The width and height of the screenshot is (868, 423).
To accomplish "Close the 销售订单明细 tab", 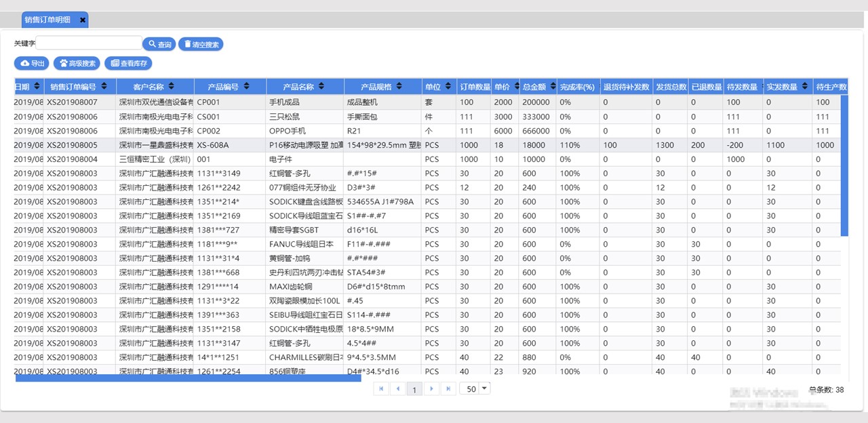I will [83, 20].
